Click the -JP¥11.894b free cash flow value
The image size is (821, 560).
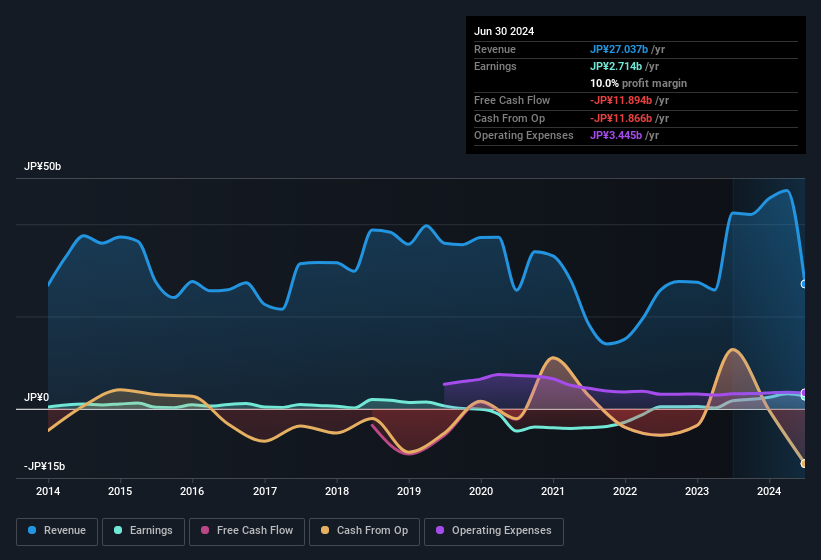tap(621, 100)
